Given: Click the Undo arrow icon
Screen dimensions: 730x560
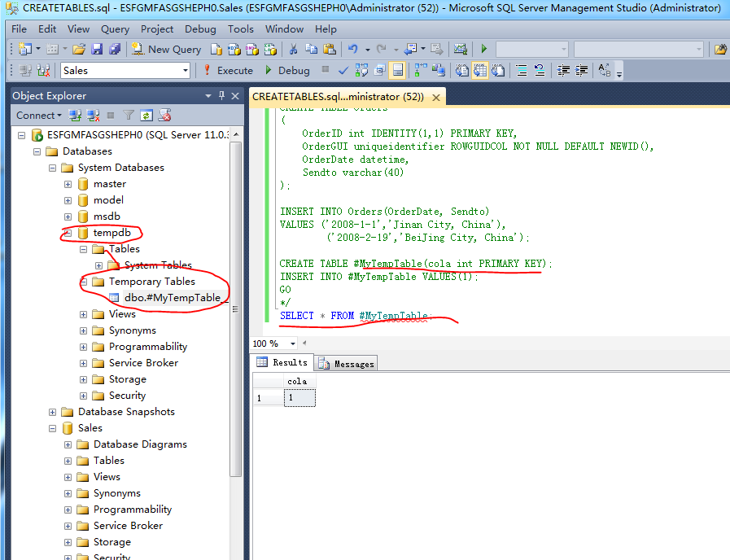Looking at the screenshot, I should tap(352, 49).
